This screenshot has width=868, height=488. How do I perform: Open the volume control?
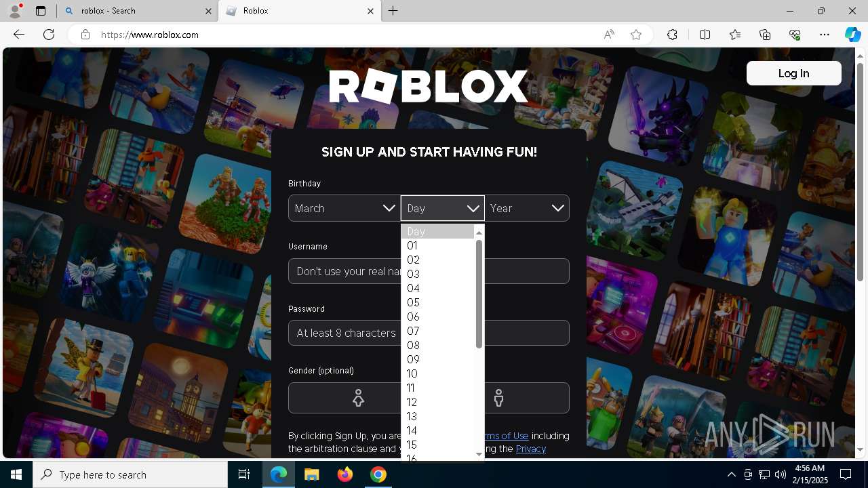pyautogui.click(x=780, y=474)
